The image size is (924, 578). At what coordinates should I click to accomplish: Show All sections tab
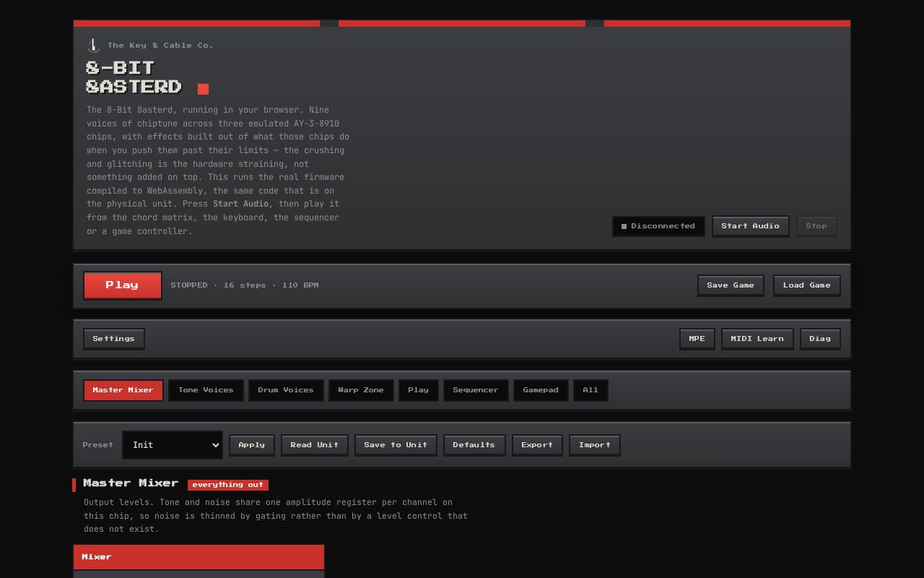coord(590,390)
